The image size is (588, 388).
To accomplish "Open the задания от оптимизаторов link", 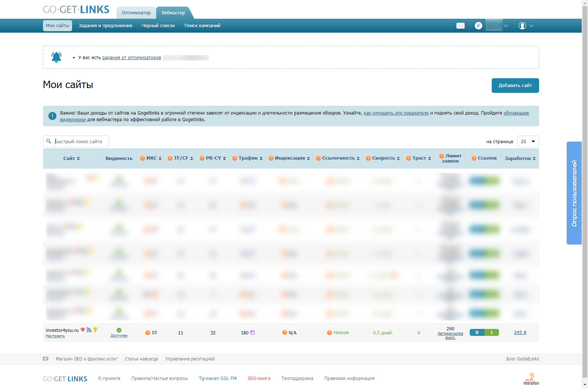I will tap(132, 58).
